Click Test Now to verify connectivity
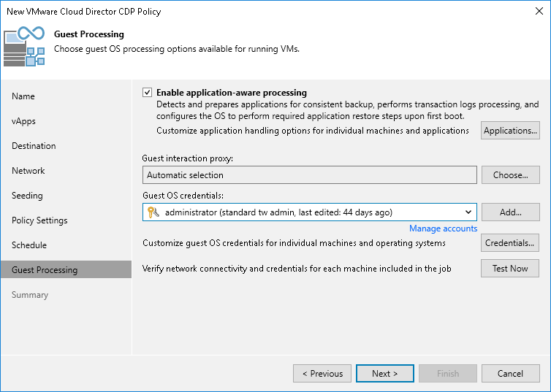The width and height of the screenshot is (551, 392). pyautogui.click(x=510, y=269)
